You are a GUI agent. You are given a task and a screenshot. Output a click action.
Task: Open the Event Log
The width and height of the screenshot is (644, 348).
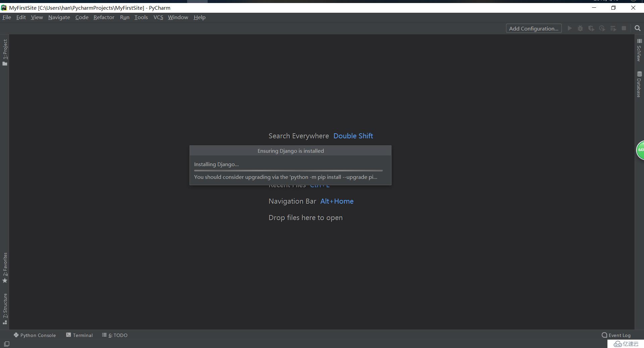coord(616,335)
